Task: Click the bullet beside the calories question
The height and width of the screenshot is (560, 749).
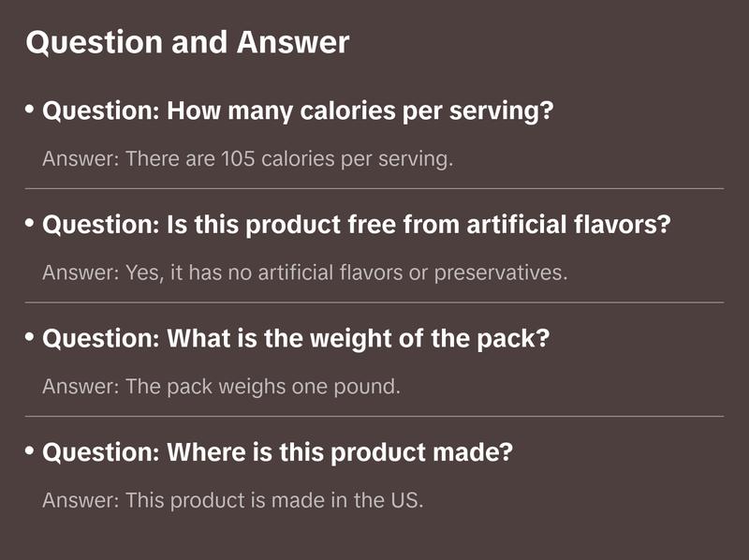Action: pos(30,111)
